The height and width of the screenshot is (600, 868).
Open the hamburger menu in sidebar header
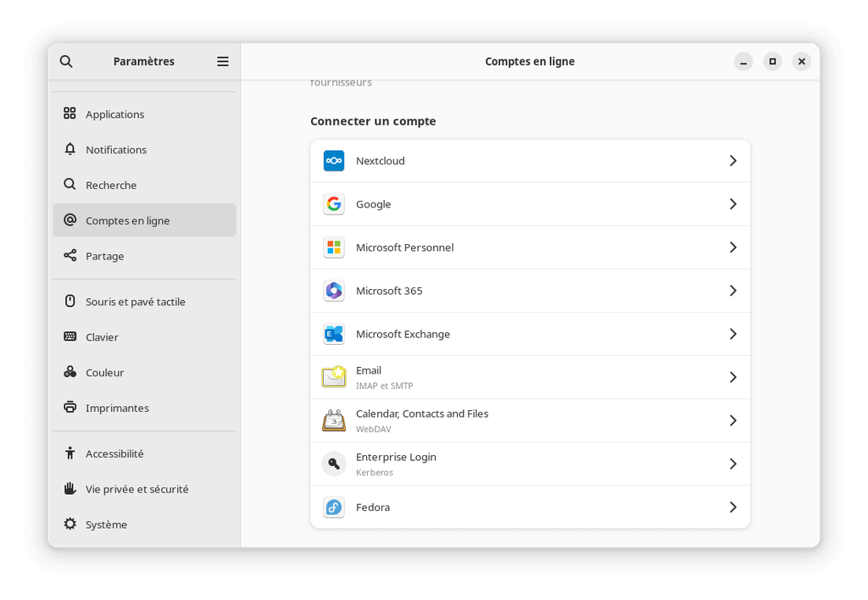(x=223, y=61)
